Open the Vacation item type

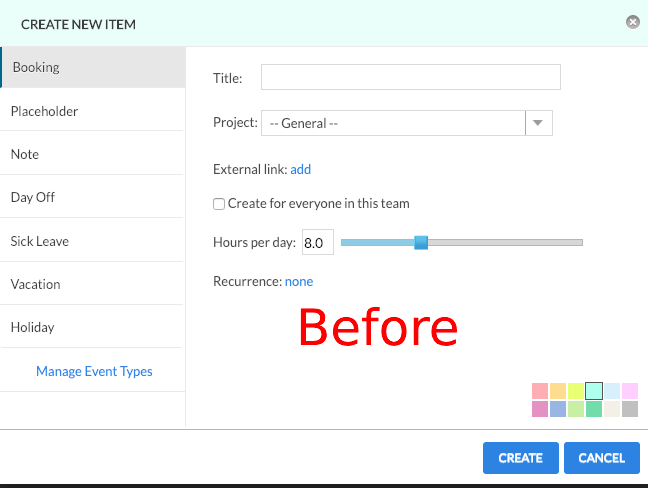(92, 284)
